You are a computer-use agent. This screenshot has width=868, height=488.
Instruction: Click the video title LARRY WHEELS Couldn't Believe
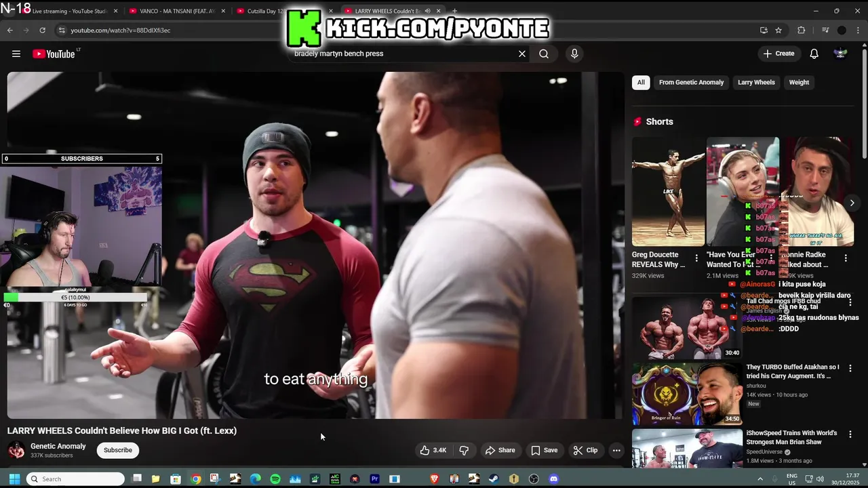pos(122,430)
